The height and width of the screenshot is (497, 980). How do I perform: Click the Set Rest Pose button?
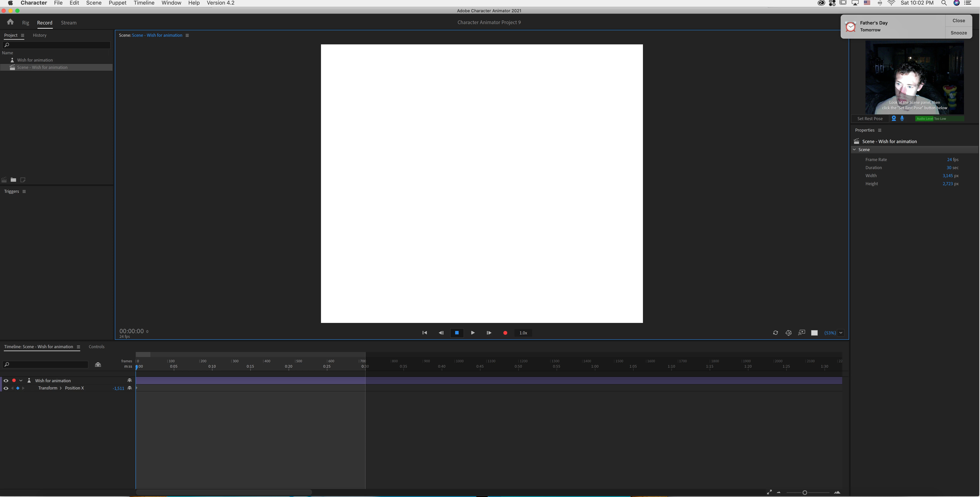coord(870,119)
